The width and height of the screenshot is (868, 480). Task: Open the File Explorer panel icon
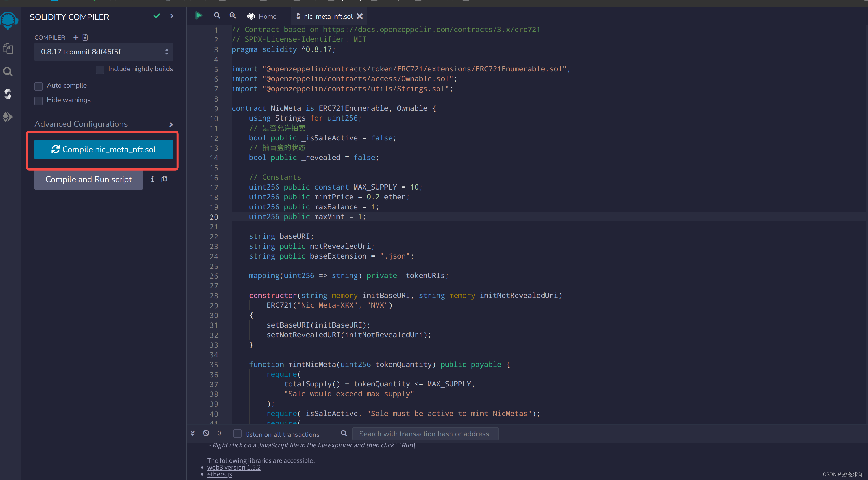[8, 49]
